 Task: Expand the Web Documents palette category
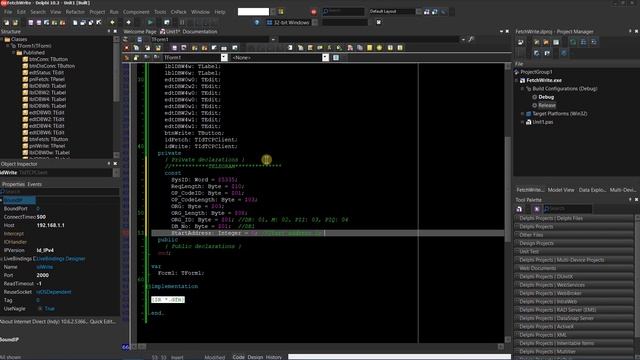[574, 268]
